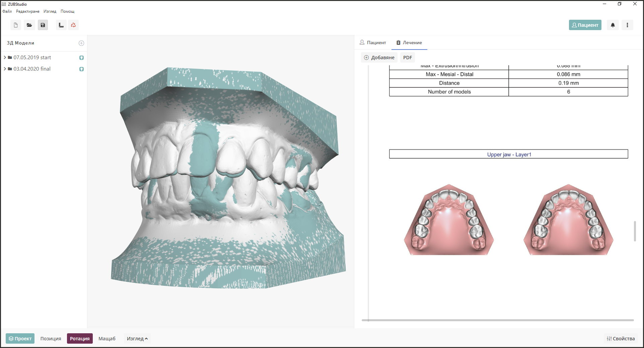Export the report as PDF
Image resolution: width=644 pixels, height=348 pixels.
coord(407,57)
